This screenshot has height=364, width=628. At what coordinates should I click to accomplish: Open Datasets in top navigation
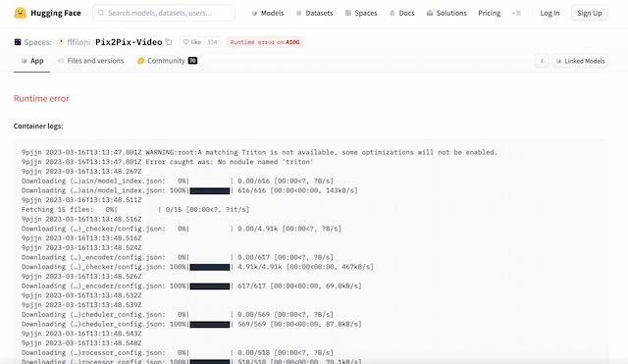pyautogui.click(x=314, y=13)
